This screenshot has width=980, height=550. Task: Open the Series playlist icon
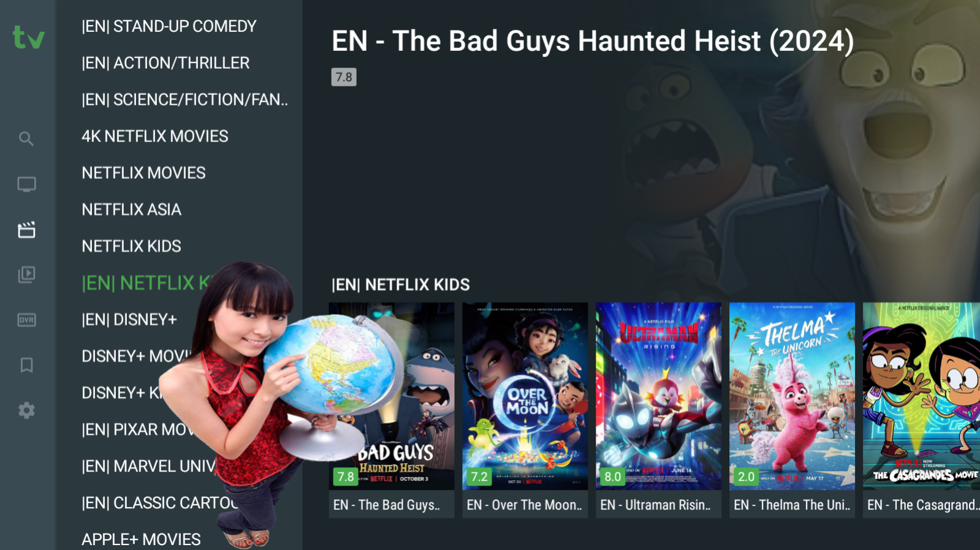click(26, 274)
